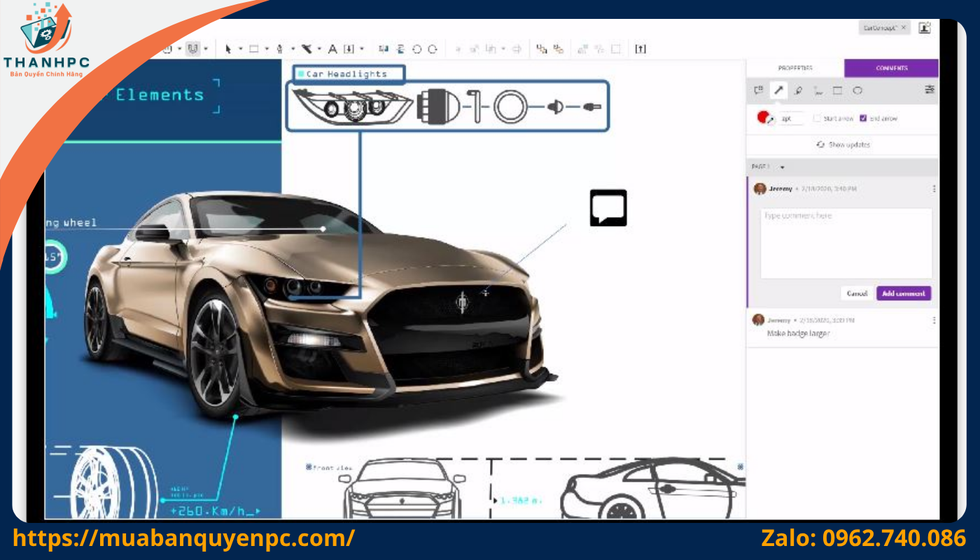Expand the Page 1 dropdown arrow
The height and width of the screenshot is (560, 980).
[x=782, y=167]
